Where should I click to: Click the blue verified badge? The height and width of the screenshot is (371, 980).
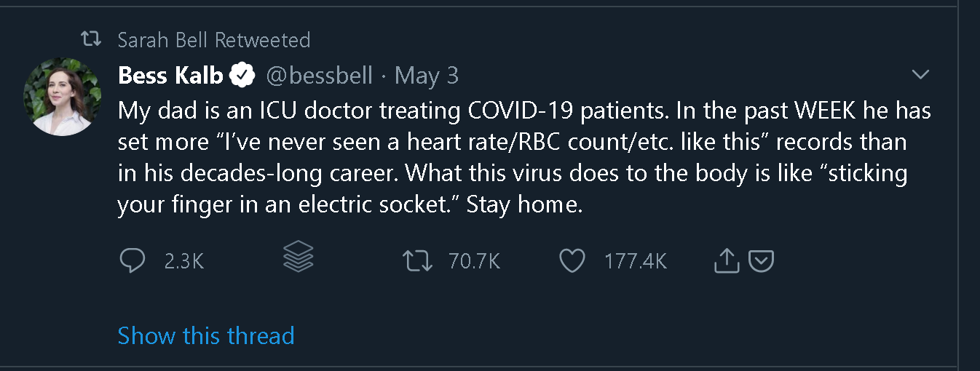242,75
